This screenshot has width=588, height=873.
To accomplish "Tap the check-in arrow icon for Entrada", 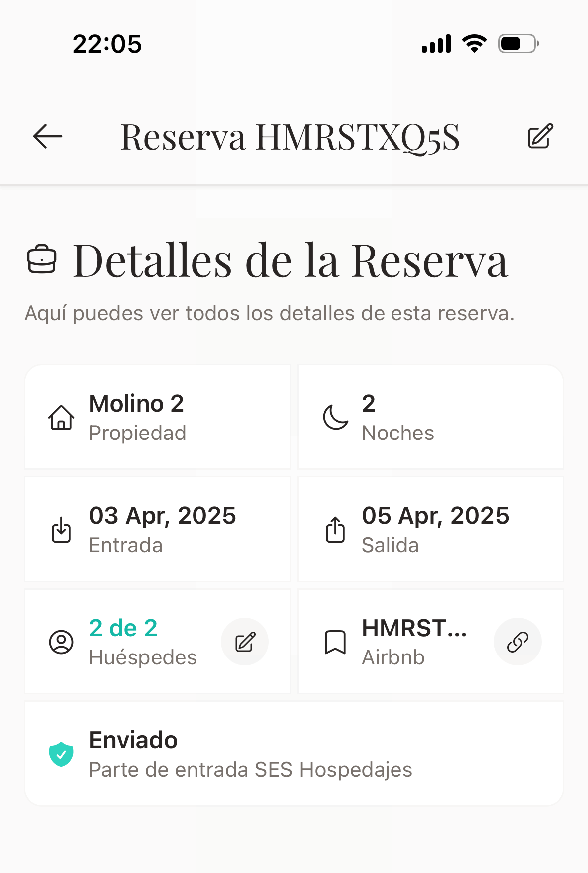I will [x=61, y=529].
